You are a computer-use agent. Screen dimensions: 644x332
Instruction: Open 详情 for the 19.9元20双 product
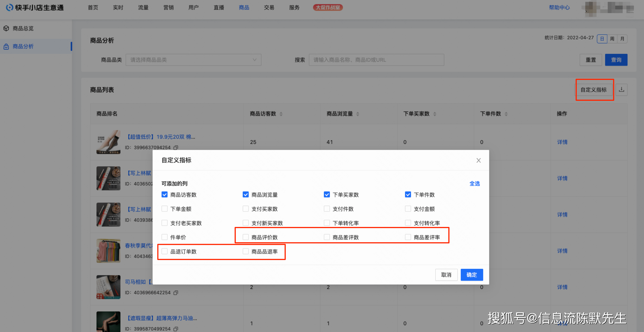click(x=562, y=142)
